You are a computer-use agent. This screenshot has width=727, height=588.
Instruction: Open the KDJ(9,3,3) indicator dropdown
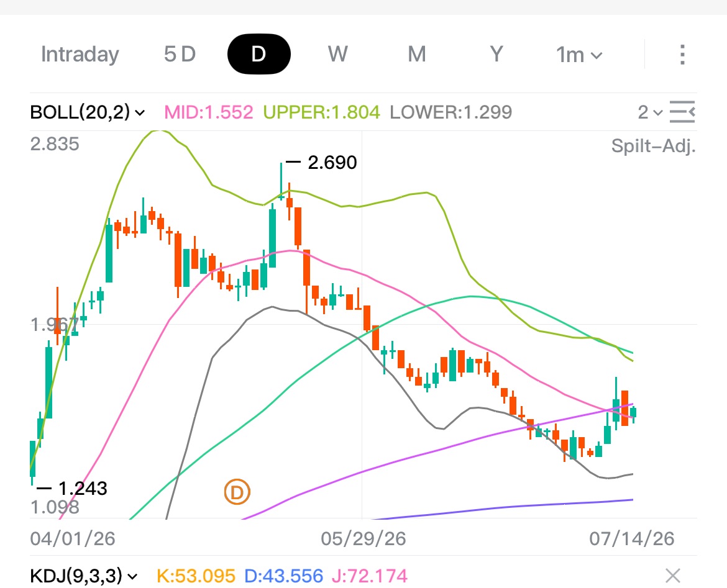[84, 576]
